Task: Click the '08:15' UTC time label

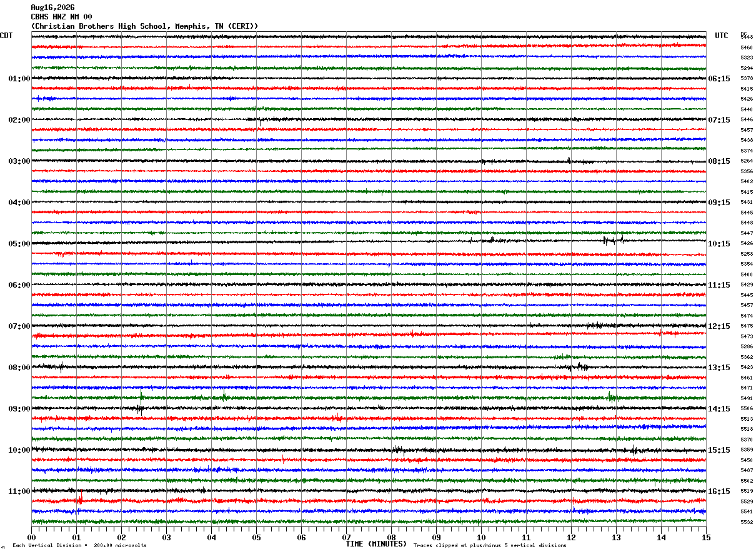Action: coord(719,161)
